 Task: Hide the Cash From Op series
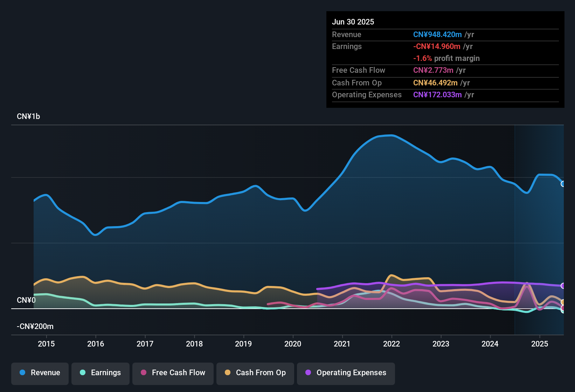point(255,373)
